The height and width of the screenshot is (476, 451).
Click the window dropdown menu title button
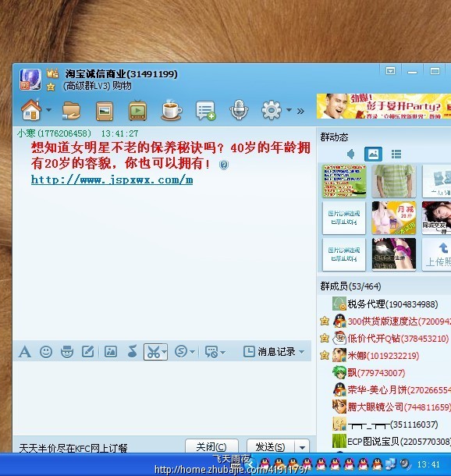(x=390, y=71)
